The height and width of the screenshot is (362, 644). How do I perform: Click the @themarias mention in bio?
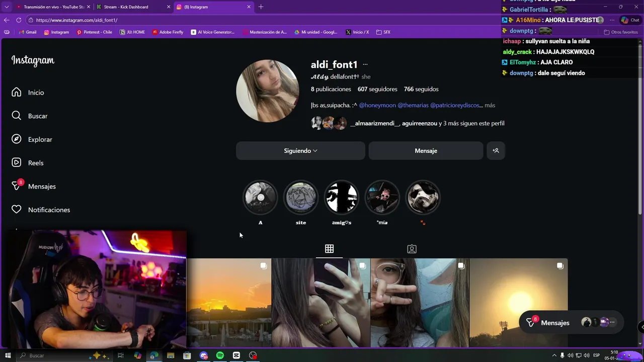[x=413, y=105]
